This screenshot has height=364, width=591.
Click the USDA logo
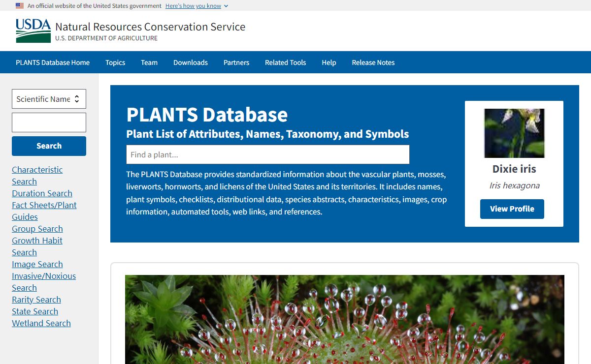pos(33,30)
